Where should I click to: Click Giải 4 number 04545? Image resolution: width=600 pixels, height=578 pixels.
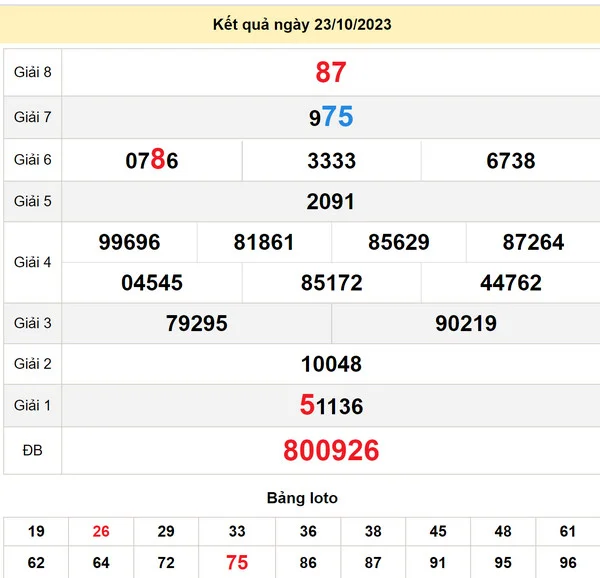[152, 283]
